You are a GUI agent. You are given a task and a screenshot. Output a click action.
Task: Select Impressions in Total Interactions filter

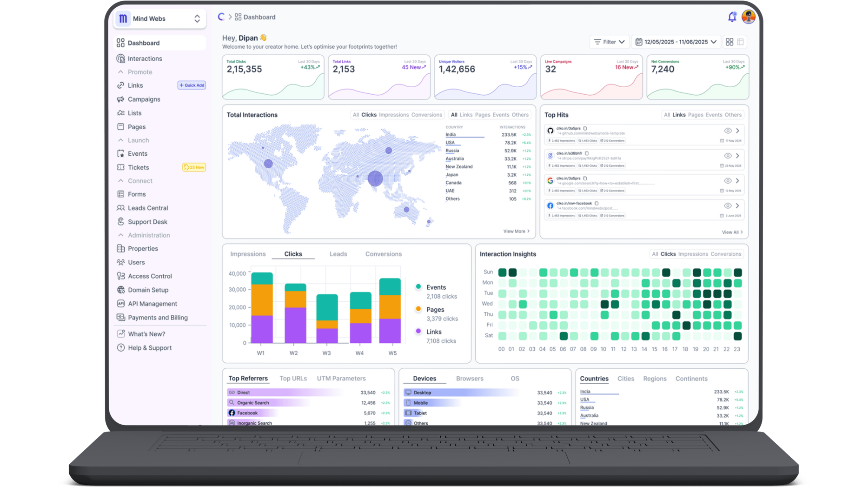(x=394, y=115)
